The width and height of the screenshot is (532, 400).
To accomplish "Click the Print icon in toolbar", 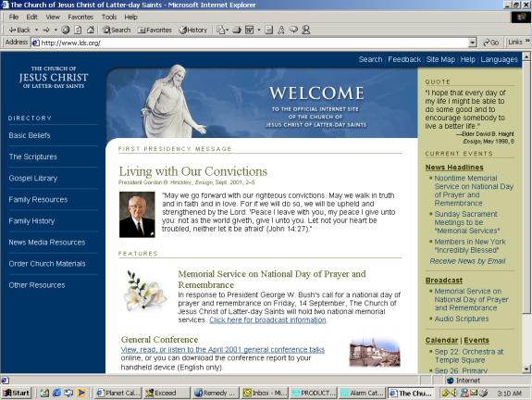I will click(x=237, y=30).
